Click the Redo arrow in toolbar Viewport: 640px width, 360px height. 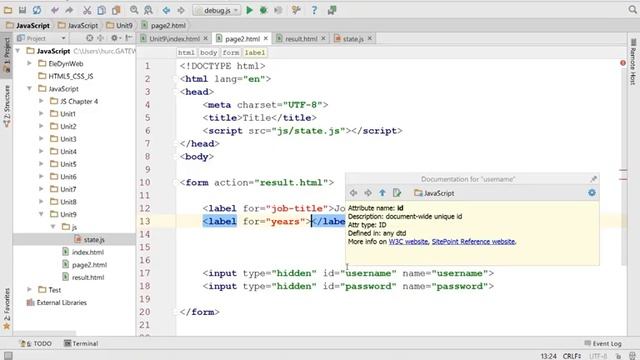point(69,10)
